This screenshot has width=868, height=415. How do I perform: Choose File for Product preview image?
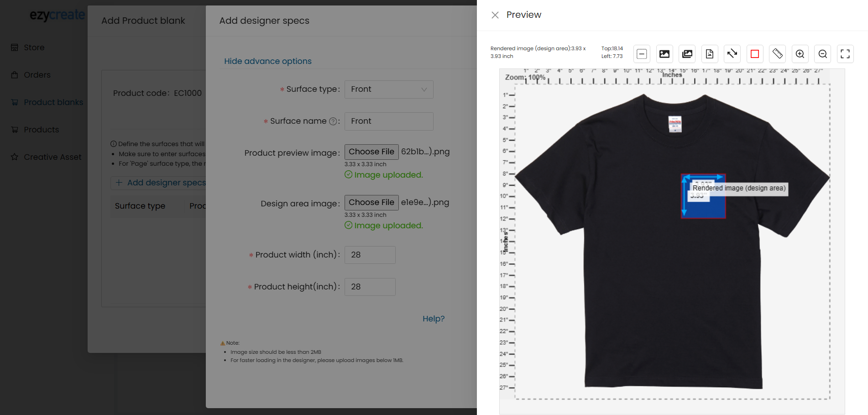point(371,152)
